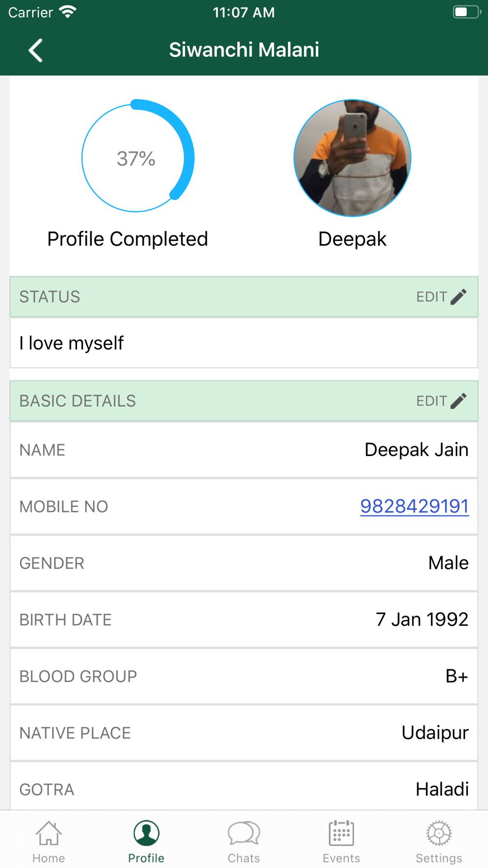Tap the 37% profile completion ring
The width and height of the screenshot is (488, 868).
tap(137, 158)
